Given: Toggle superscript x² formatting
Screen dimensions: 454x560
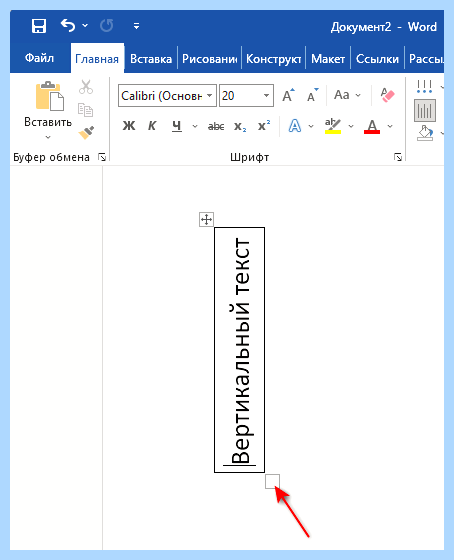Looking at the screenshot, I should 264,126.
